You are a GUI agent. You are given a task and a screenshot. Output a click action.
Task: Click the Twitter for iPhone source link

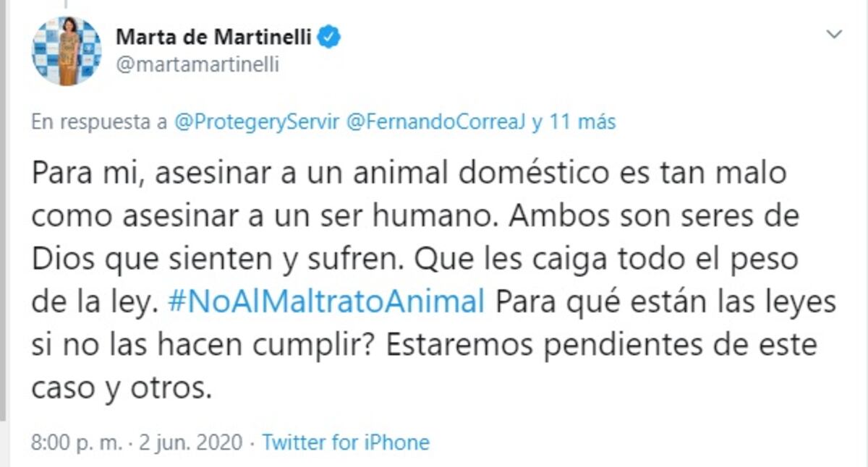pos(345,442)
